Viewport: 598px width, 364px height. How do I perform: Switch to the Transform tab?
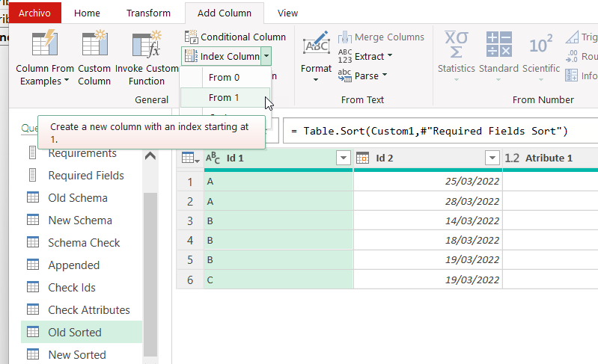click(148, 13)
